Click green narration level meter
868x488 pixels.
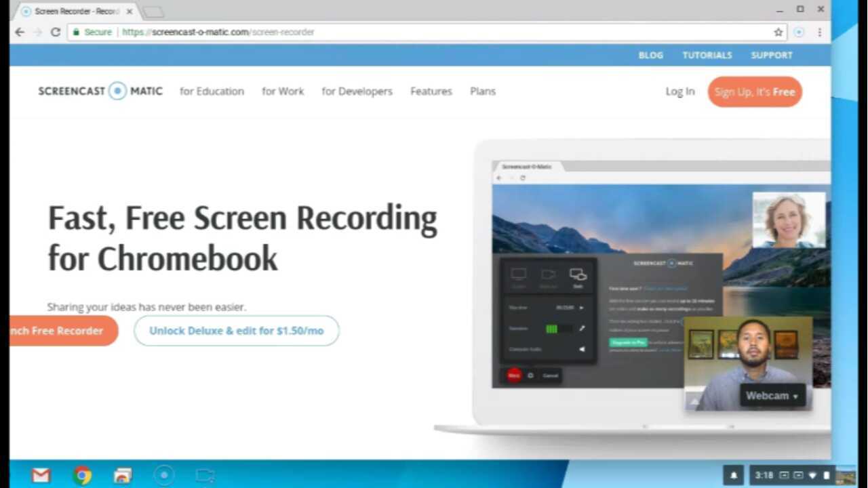559,329
